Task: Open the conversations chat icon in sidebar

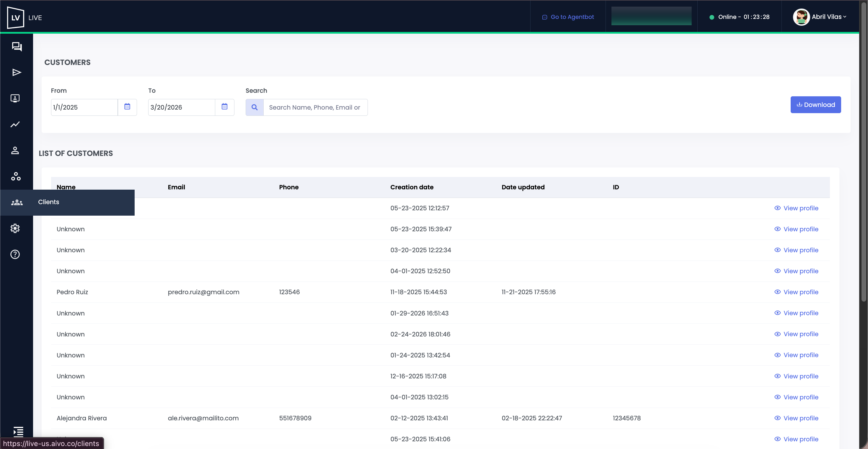Action: click(x=17, y=46)
